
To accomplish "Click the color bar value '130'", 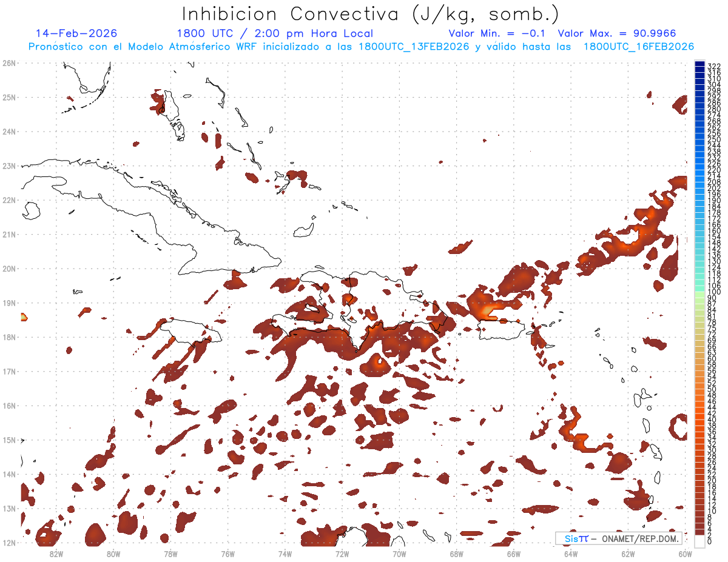I will tap(714, 261).
